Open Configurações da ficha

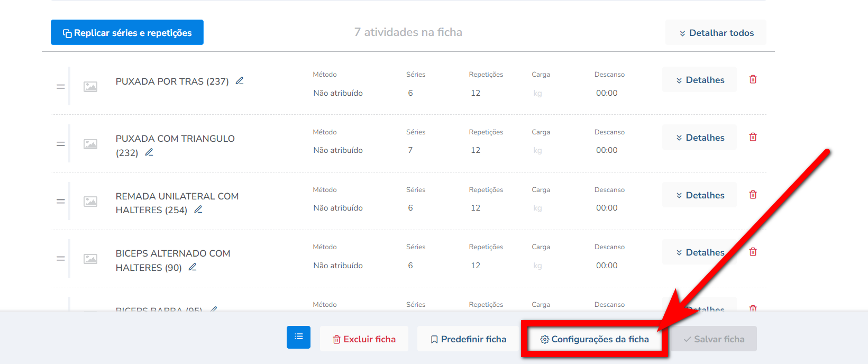coord(595,339)
